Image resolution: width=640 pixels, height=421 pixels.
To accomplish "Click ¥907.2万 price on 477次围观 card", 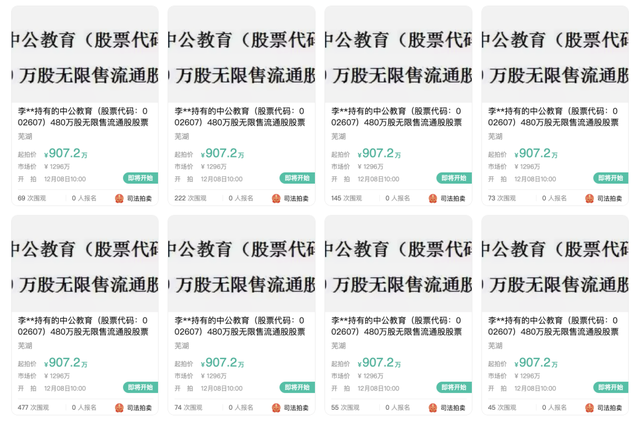I will pos(66,363).
